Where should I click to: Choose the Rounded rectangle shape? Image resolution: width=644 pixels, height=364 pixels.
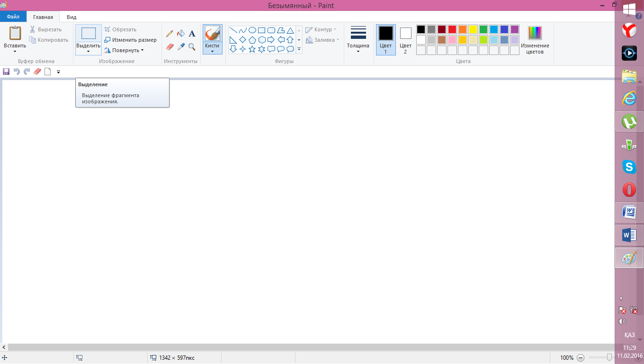click(271, 30)
